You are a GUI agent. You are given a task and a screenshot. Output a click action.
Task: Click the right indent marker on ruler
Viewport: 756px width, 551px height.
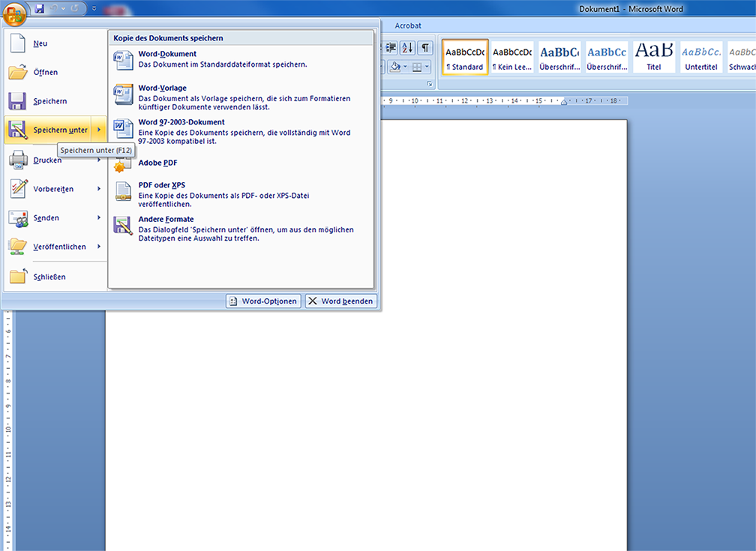[x=564, y=102]
